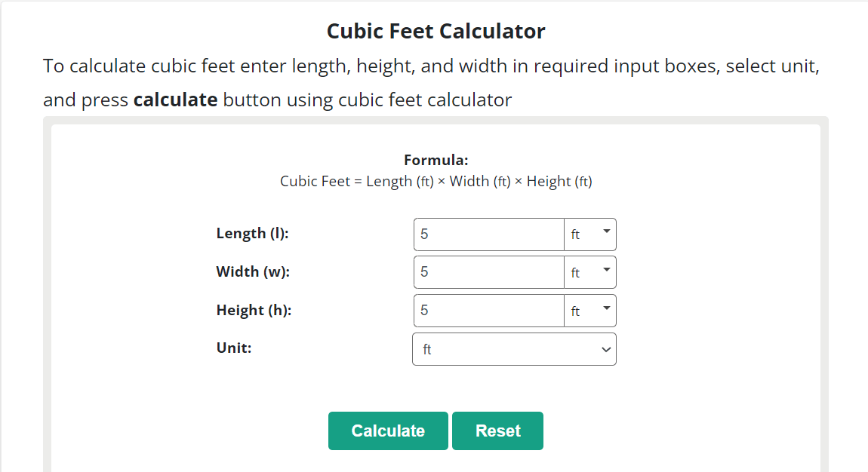
Task: Click the bold calculate word in instructions
Action: tap(175, 99)
